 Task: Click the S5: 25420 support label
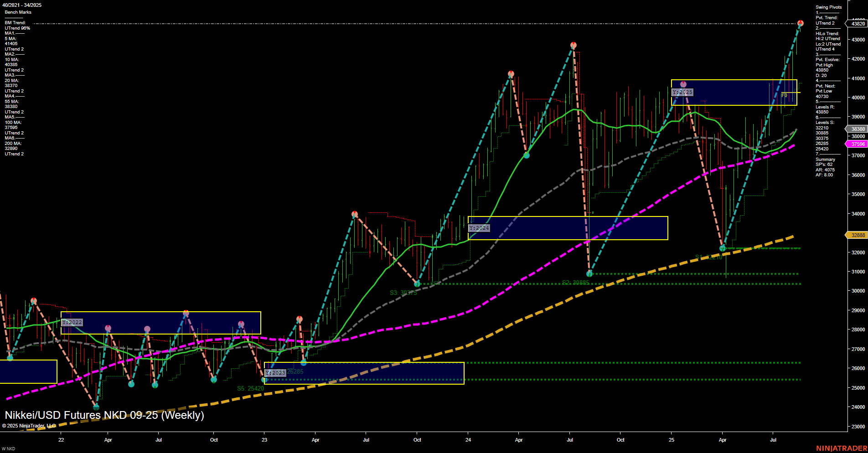click(x=250, y=388)
